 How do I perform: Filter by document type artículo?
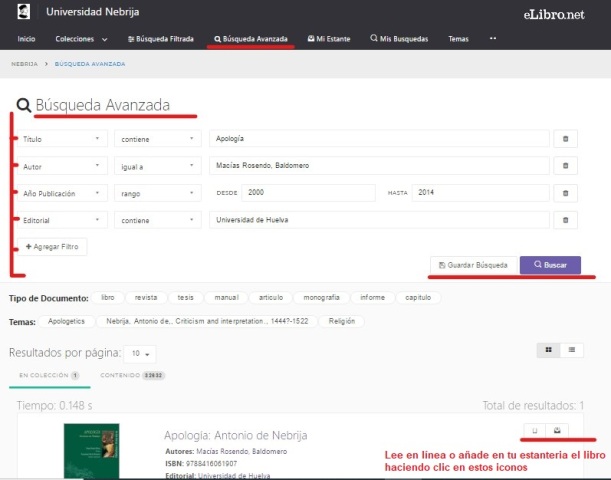(x=271, y=298)
